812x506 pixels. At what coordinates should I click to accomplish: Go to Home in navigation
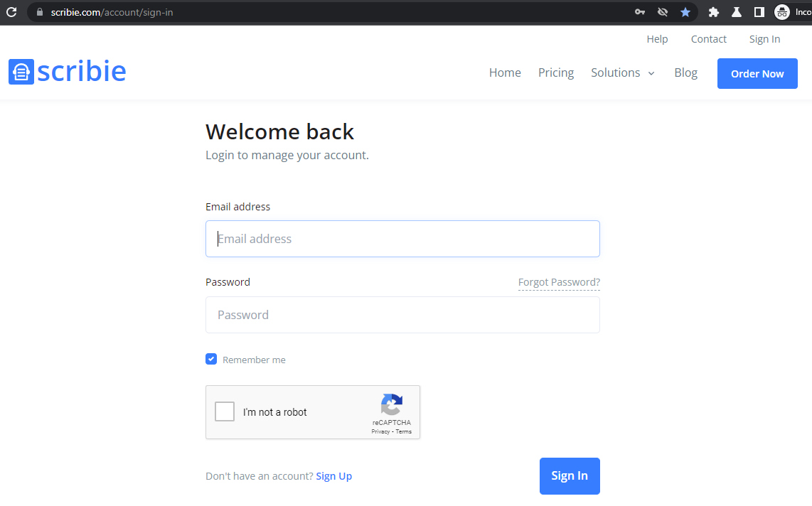[505, 73]
